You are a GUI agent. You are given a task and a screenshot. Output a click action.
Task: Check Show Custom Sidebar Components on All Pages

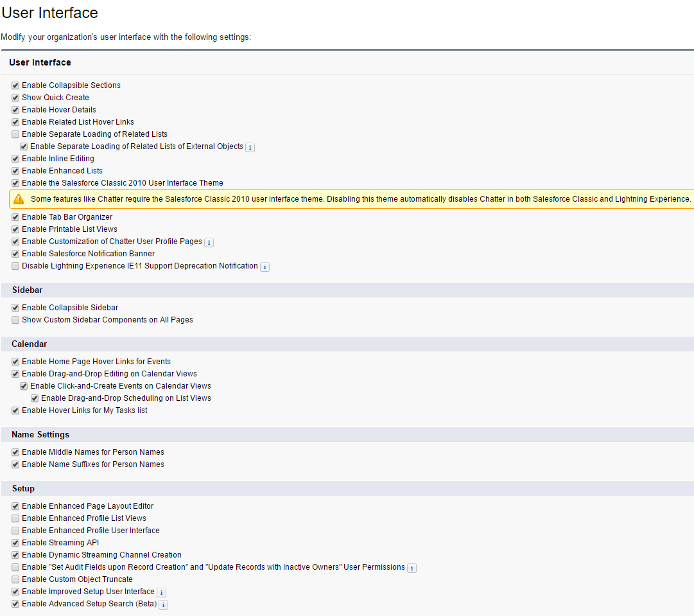(x=15, y=320)
